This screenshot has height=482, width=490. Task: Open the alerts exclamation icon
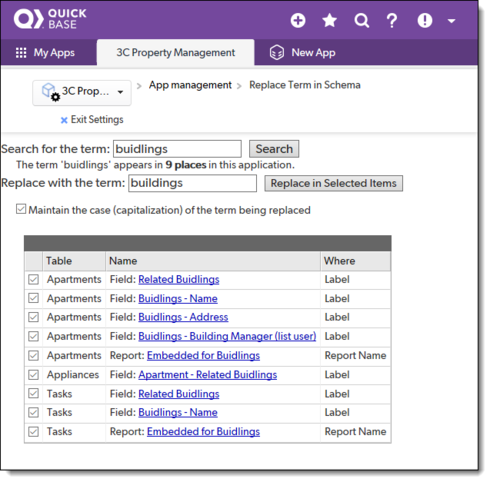click(x=425, y=20)
